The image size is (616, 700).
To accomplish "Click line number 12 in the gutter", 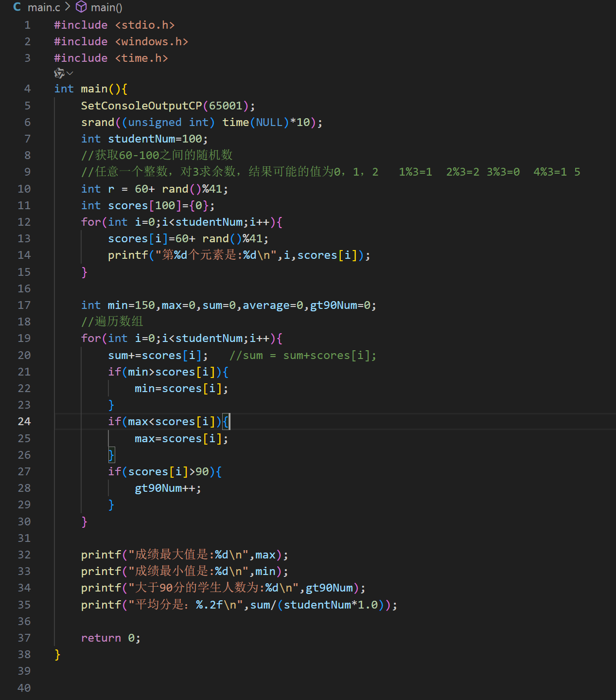I will click(x=24, y=222).
